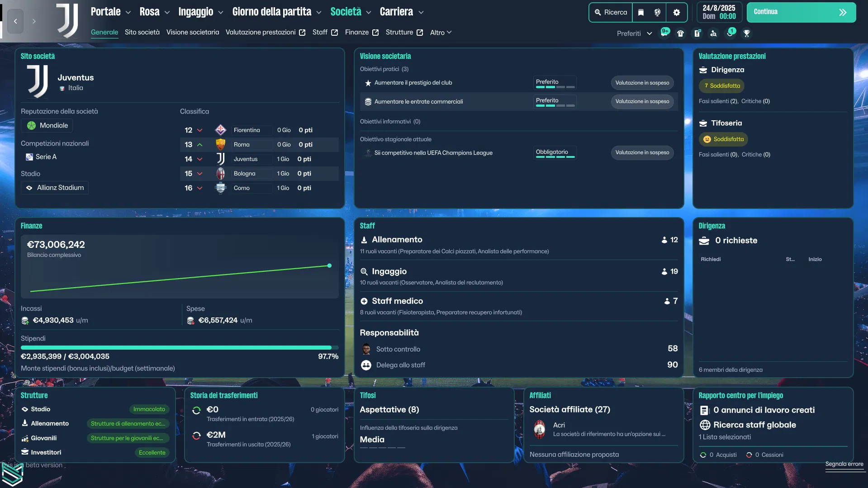Click the Ricerca search field
Image resolution: width=868 pixels, height=488 pixels.
(x=611, y=12)
